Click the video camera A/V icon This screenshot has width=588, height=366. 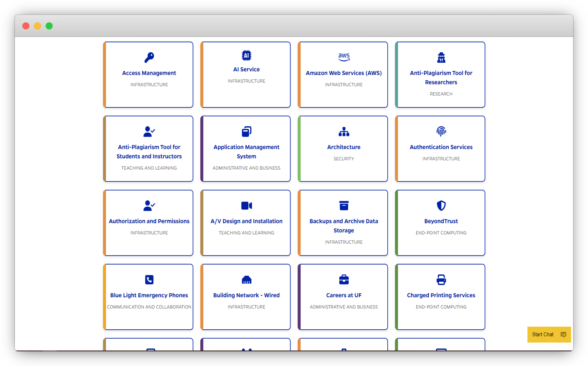246,206
